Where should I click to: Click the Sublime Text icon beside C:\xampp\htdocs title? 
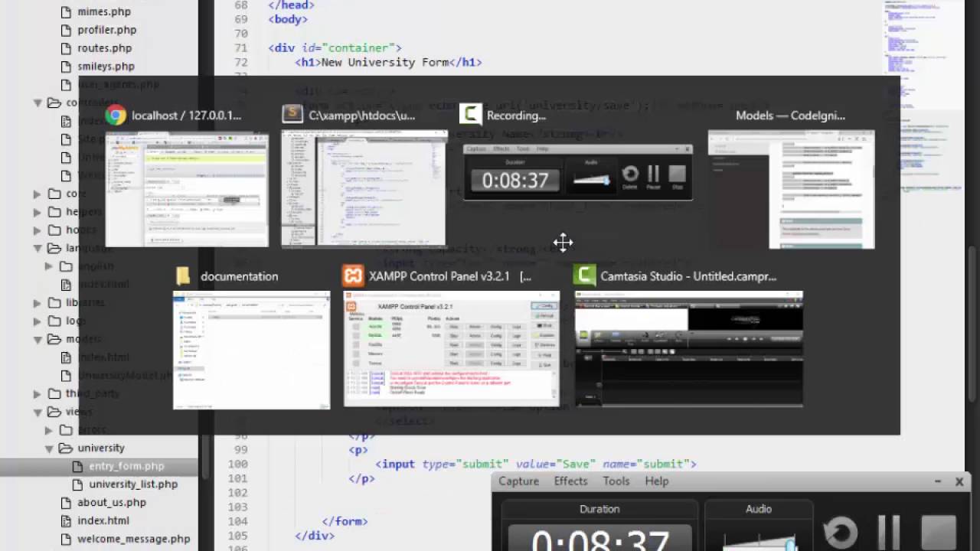[292, 115]
